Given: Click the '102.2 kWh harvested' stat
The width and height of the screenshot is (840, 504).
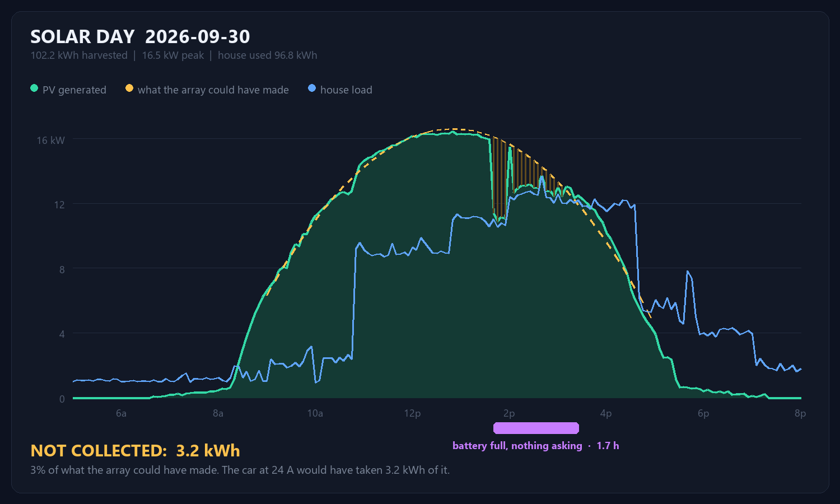Looking at the screenshot, I should (x=79, y=55).
